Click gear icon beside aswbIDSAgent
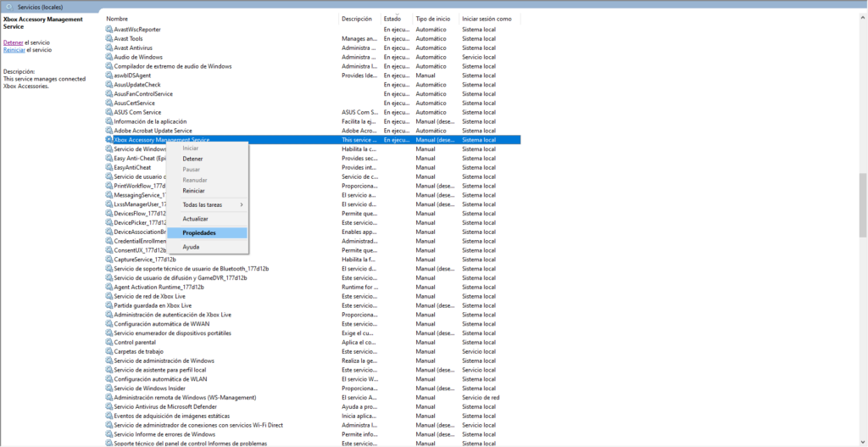This screenshot has width=868, height=447. 109,75
